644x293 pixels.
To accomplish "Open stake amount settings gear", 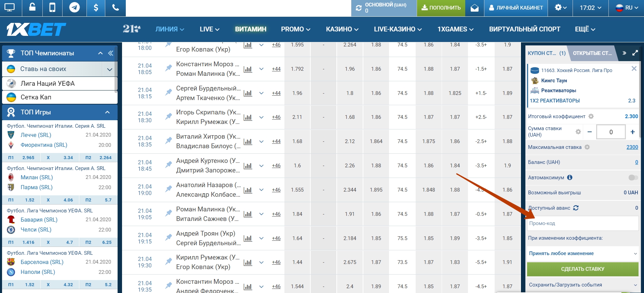I will point(578,131).
